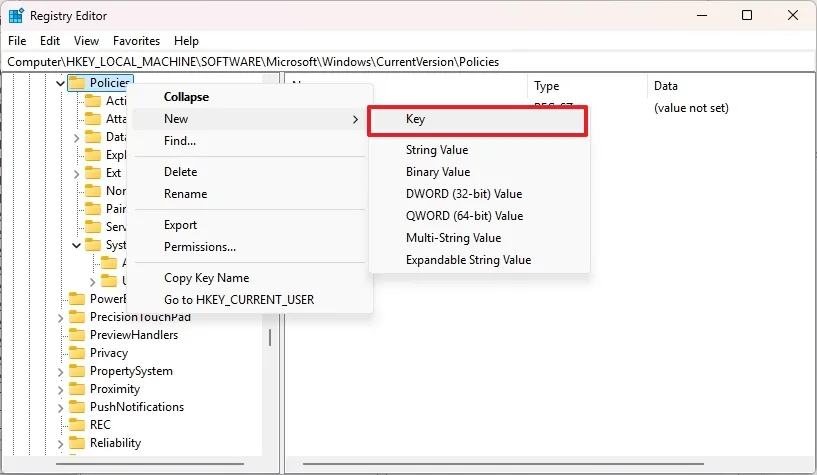Screen dimensions: 817x475
Task: Collapse the Policies tree node chevron
Action: pyautogui.click(x=61, y=83)
